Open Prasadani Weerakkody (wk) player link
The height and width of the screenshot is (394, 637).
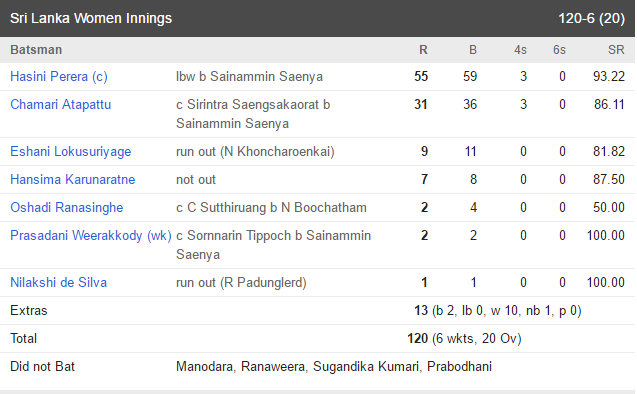pos(91,236)
